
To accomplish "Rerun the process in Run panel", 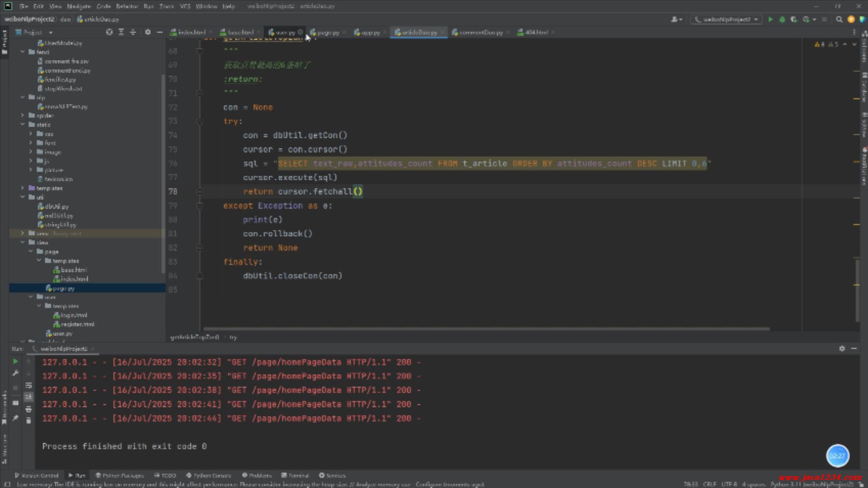I will [x=15, y=361].
